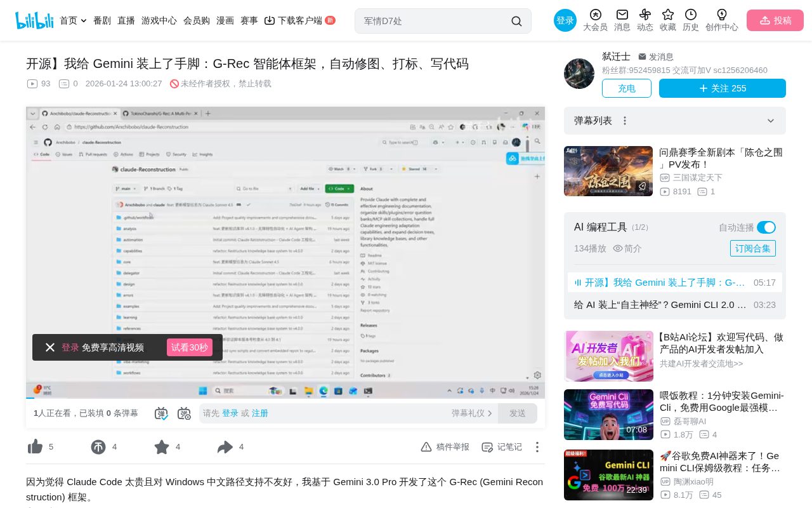Click the 未经作者授权 no-repost notice

click(221, 84)
